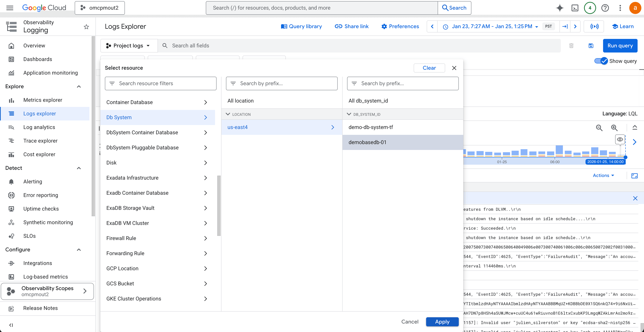The height and width of the screenshot is (332, 644).
Task: Open notifications showing 4 items
Action: point(590,8)
